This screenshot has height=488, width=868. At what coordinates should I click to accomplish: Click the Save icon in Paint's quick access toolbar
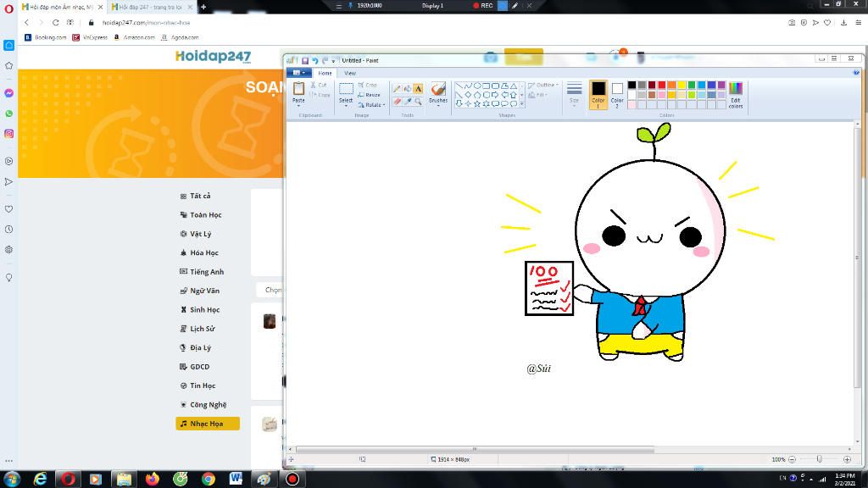point(304,60)
